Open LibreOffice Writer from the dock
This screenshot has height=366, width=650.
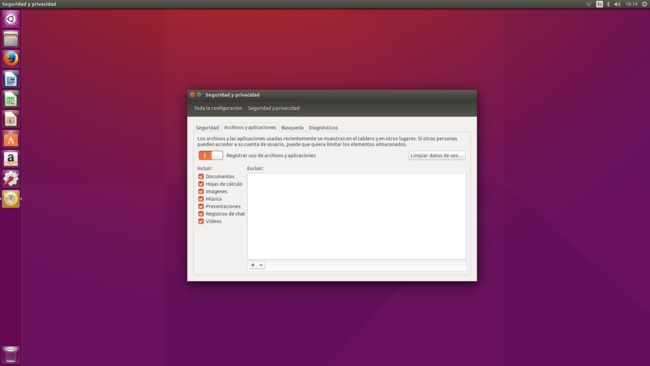(x=11, y=79)
